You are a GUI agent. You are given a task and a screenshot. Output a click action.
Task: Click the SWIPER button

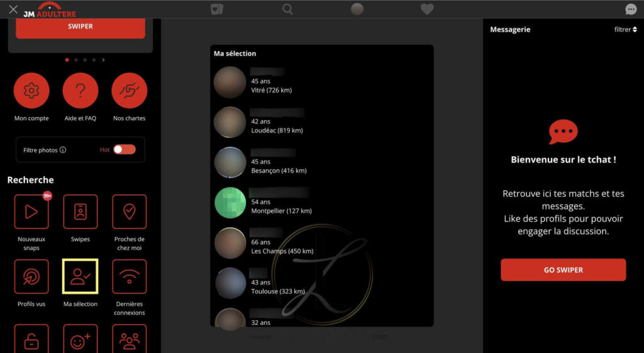[80, 27]
